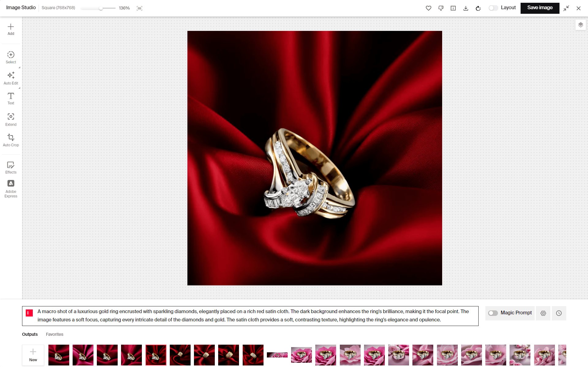Use the Auto Crop tool
588x367 pixels.
[x=11, y=140]
